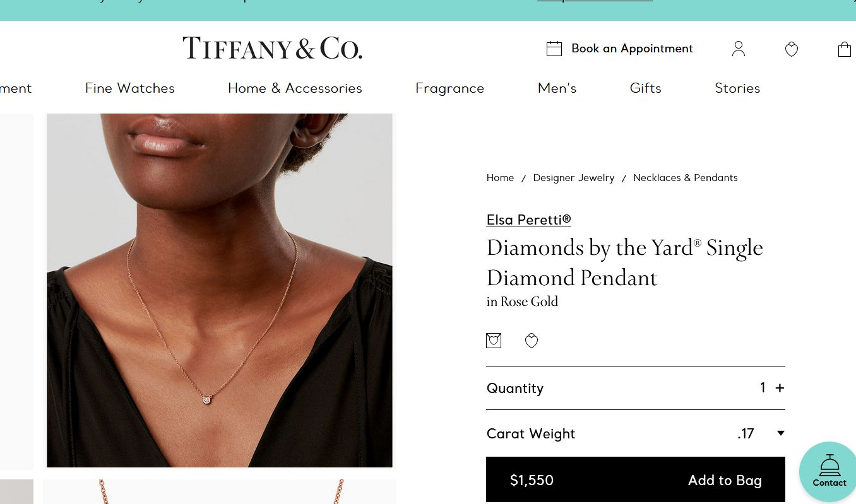The image size is (856, 504).
Task: Open the account profile icon
Action: [x=739, y=49]
